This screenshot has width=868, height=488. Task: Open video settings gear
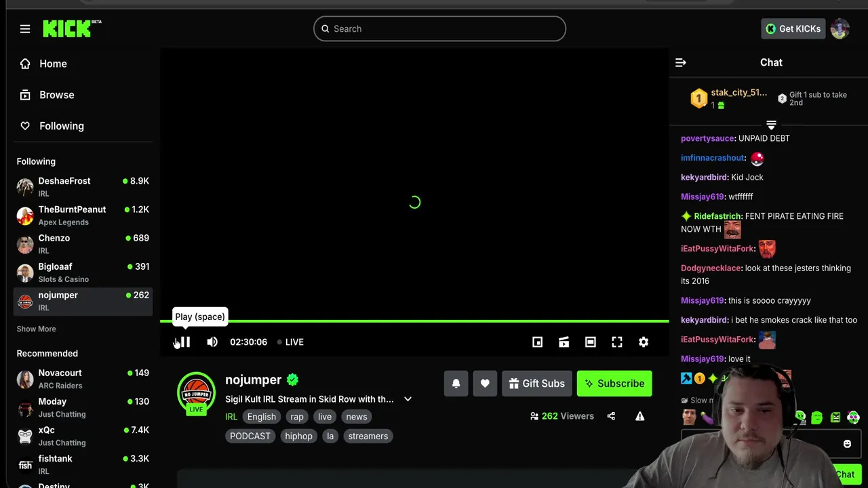[644, 342]
